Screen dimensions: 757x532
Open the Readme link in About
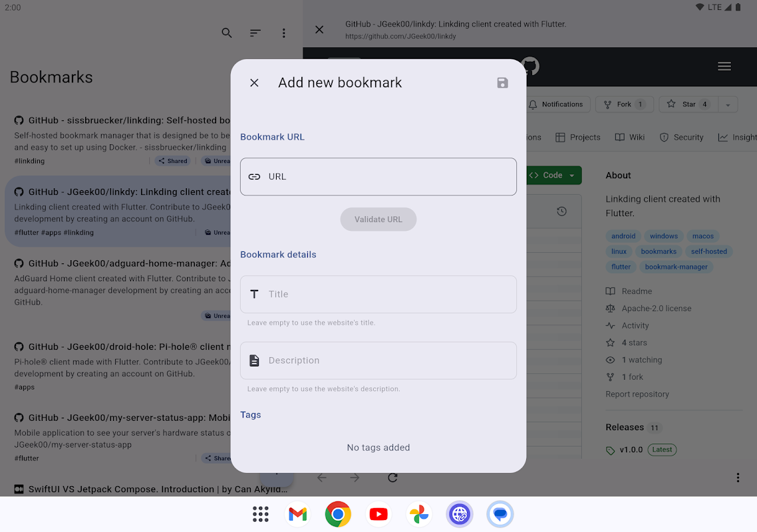[629, 291]
